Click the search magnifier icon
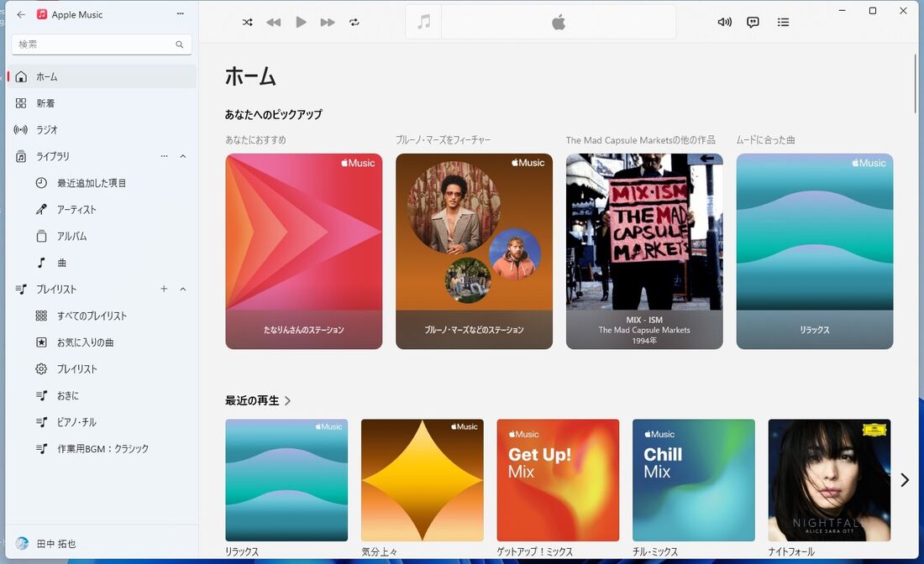The image size is (924, 564). coord(179,44)
